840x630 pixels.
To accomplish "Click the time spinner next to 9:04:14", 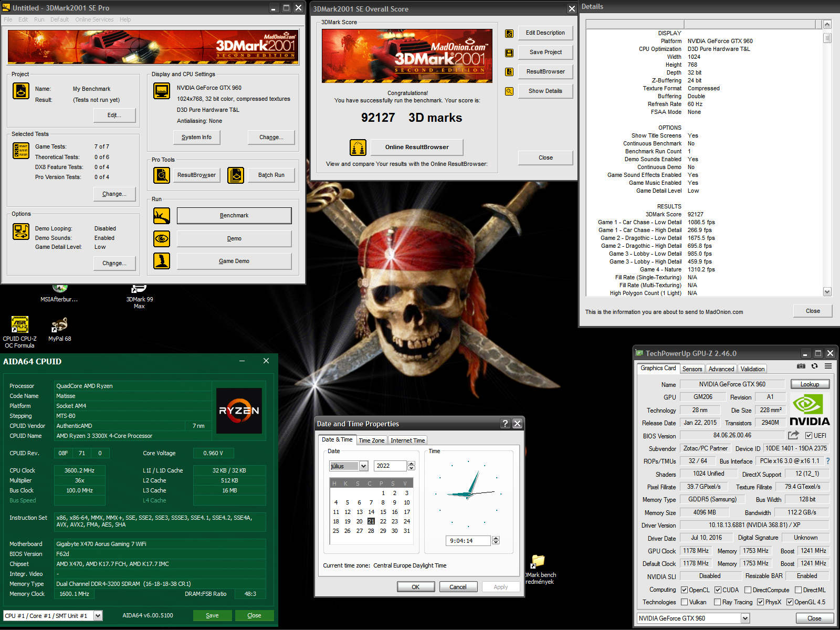I will pyautogui.click(x=496, y=541).
